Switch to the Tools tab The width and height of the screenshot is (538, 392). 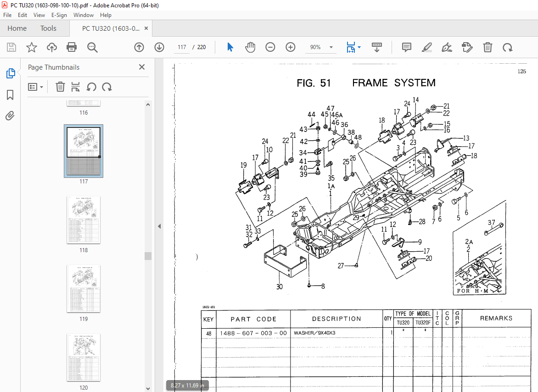pos(48,28)
